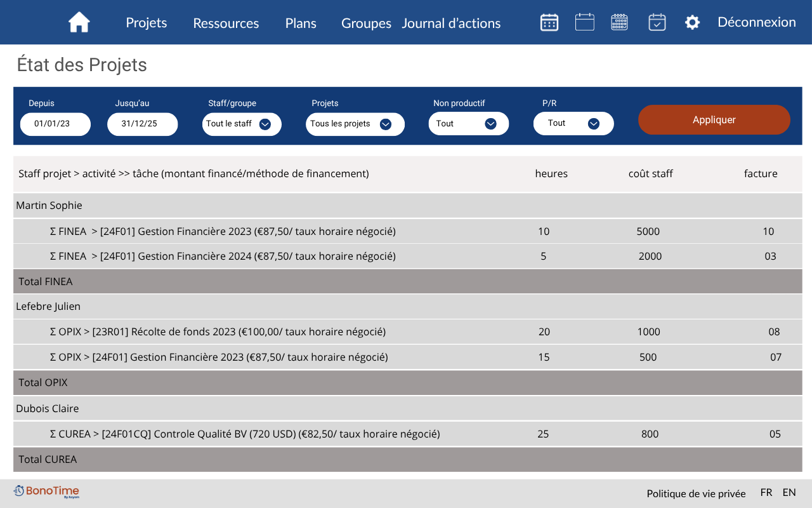Open the Projets menu
812x508 pixels.
pyautogui.click(x=147, y=23)
